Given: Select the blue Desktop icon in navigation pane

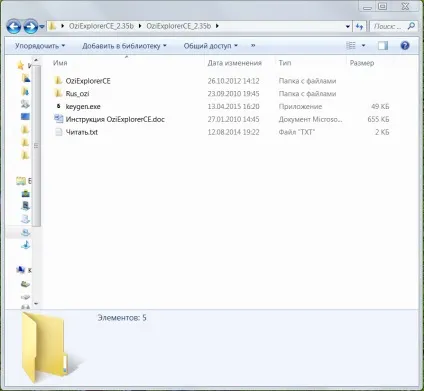Looking at the screenshot, I should [x=25, y=117].
